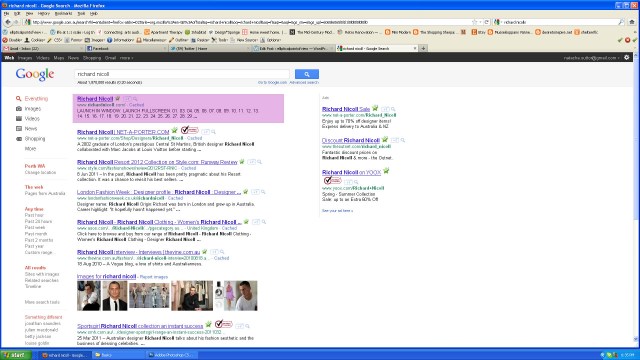Bookmark this page with the star icon
This screenshot has width=640, height=360.
474,22
